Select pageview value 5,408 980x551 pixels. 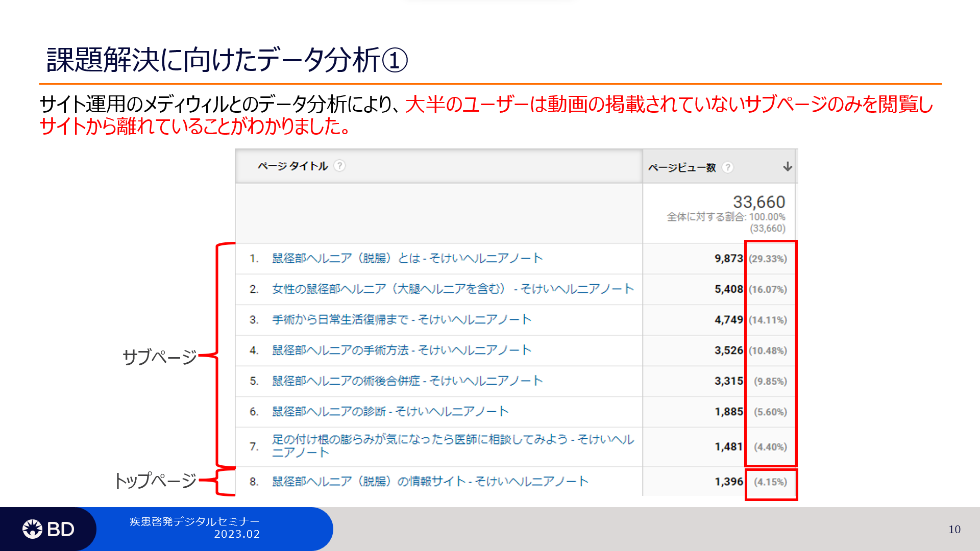(728, 289)
